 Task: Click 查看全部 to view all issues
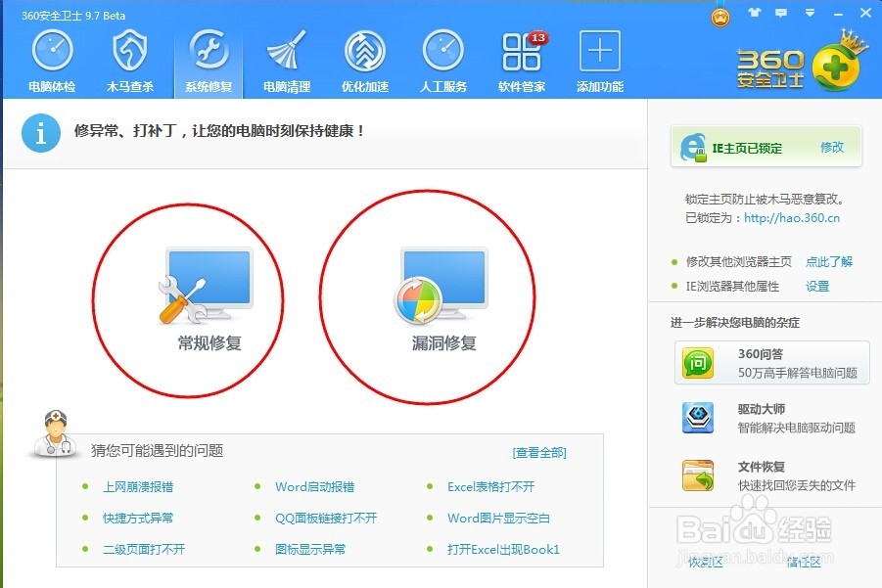coord(539,452)
